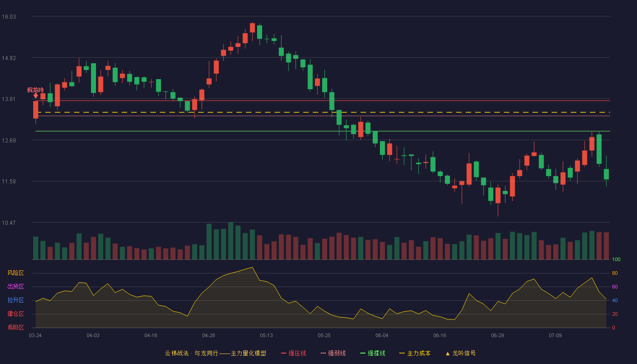Viewport: 637px width, 364px height.
Task: Click the 假龙吟 signal arrow marker
Action: (35, 96)
